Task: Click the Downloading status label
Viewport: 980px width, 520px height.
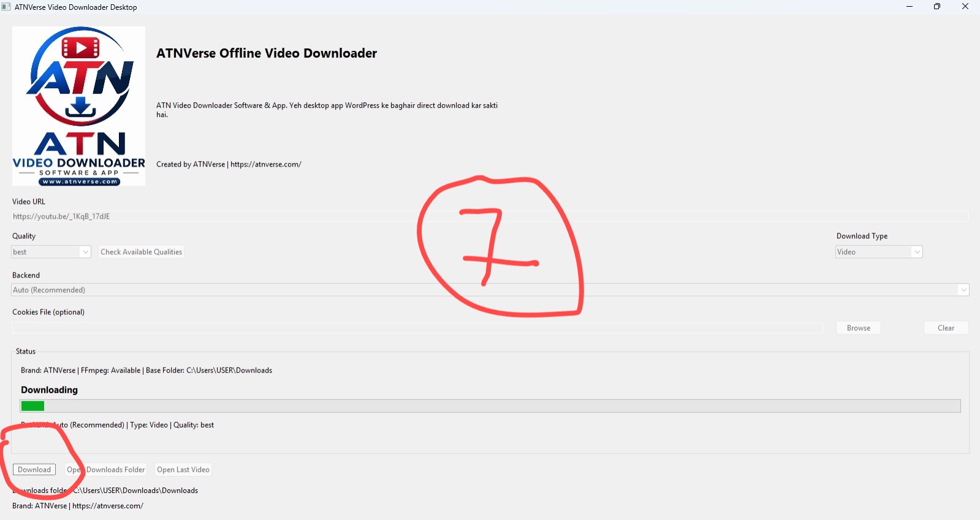Action: click(x=49, y=390)
